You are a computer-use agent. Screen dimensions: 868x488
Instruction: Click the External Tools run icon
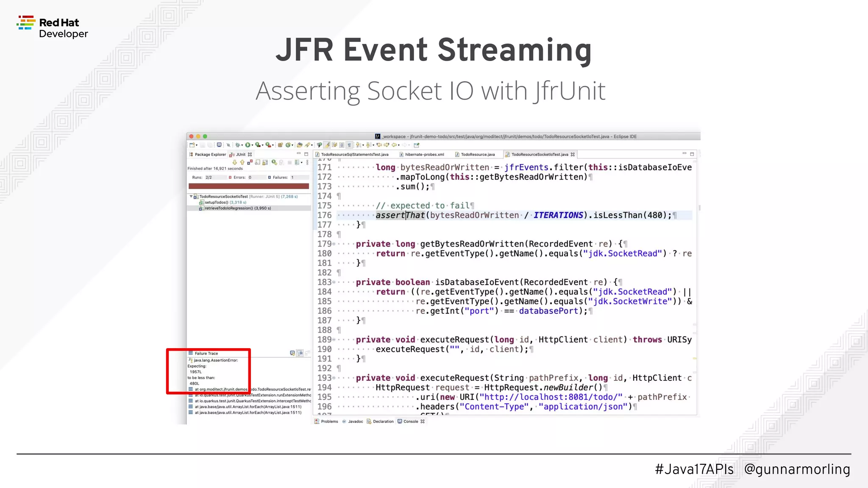pos(268,145)
